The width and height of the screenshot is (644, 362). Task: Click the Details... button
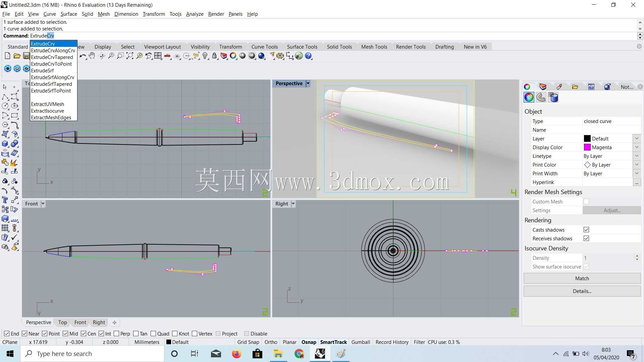(582, 291)
